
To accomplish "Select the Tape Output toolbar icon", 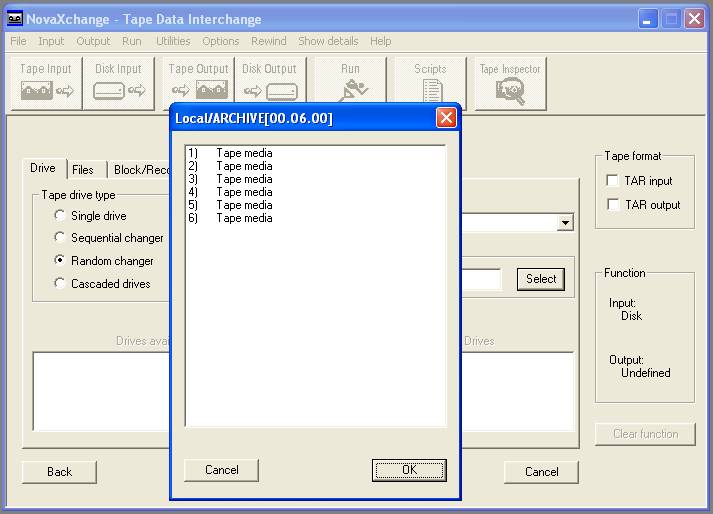I will pyautogui.click(x=198, y=83).
